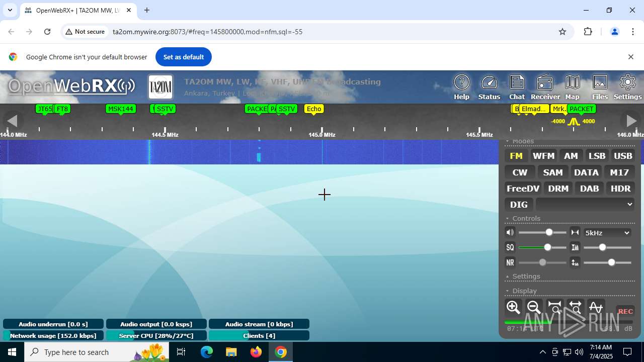644x362 pixels.
Task: Pan the frequency scale left arrow
Action: tap(12, 121)
